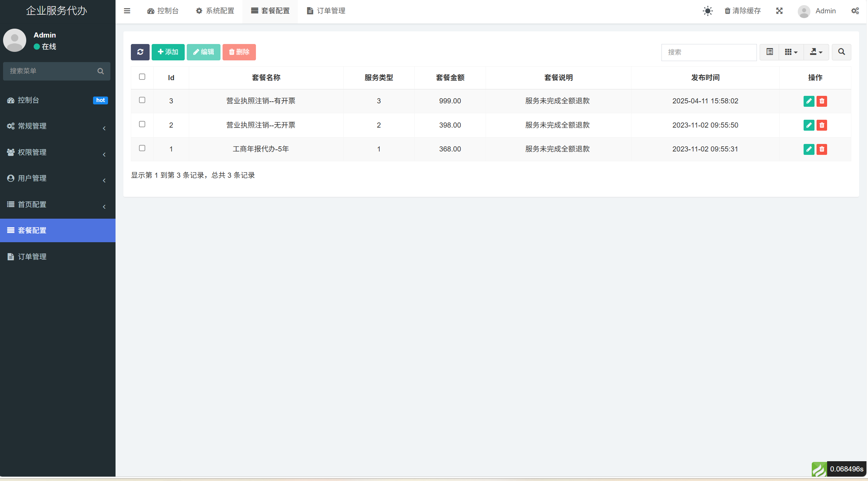
Task: Expand the 权限管理 sidebar section
Action: pyautogui.click(x=57, y=152)
